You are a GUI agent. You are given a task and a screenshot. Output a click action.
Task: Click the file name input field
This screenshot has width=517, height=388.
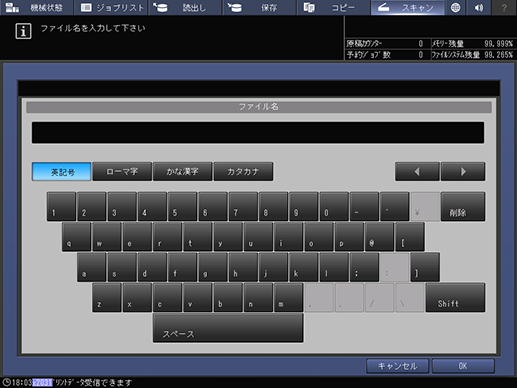pyautogui.click(x=258, y=133)
